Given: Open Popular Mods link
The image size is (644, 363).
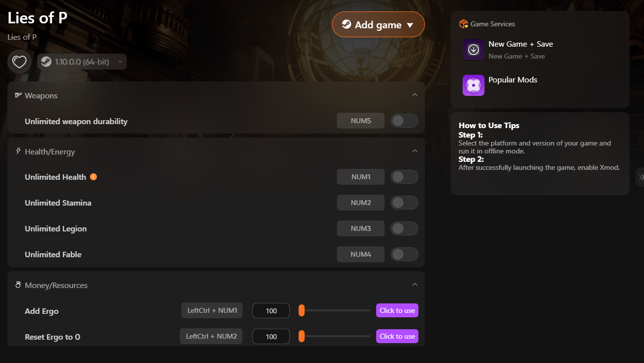Looking at the screenshot, I should click(x=513, y=80).
